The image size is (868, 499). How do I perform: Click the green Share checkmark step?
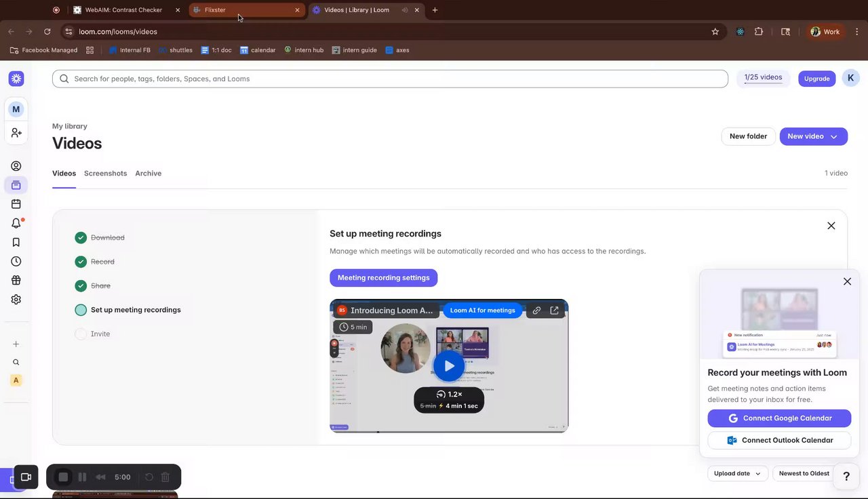81,285
